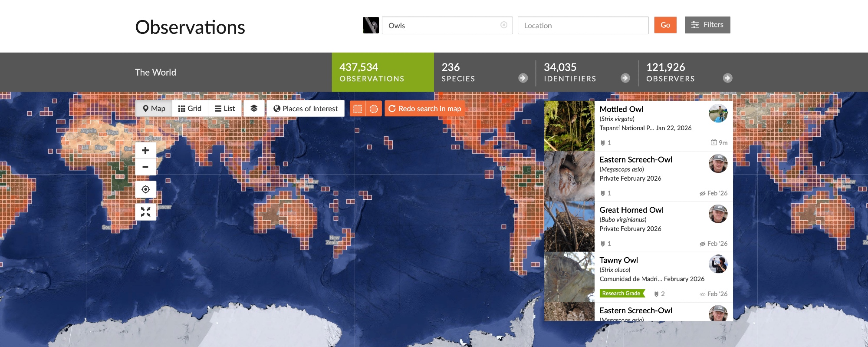This screenshot has height=347, width=868.
Task: Open the Mottled Owl observation
Action: (621, 109)
